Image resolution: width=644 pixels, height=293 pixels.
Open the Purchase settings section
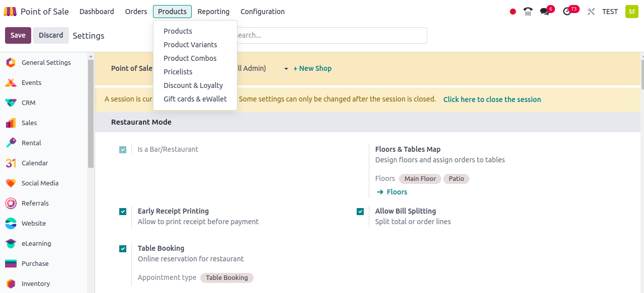pos(44,264)
